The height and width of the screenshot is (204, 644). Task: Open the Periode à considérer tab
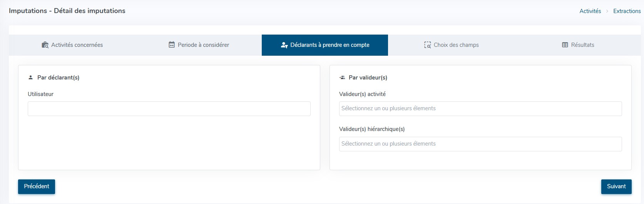click(203, 45)
